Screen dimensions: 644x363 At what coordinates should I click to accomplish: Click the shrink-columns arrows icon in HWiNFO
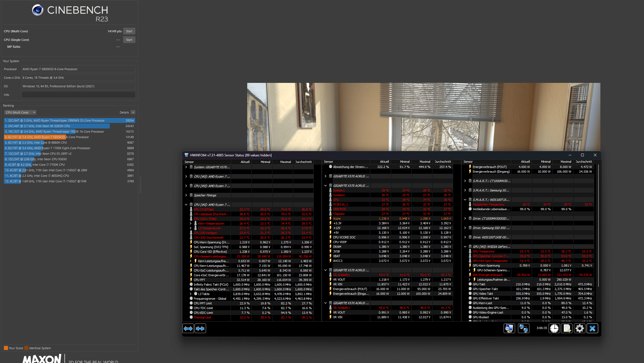(200, 328)
